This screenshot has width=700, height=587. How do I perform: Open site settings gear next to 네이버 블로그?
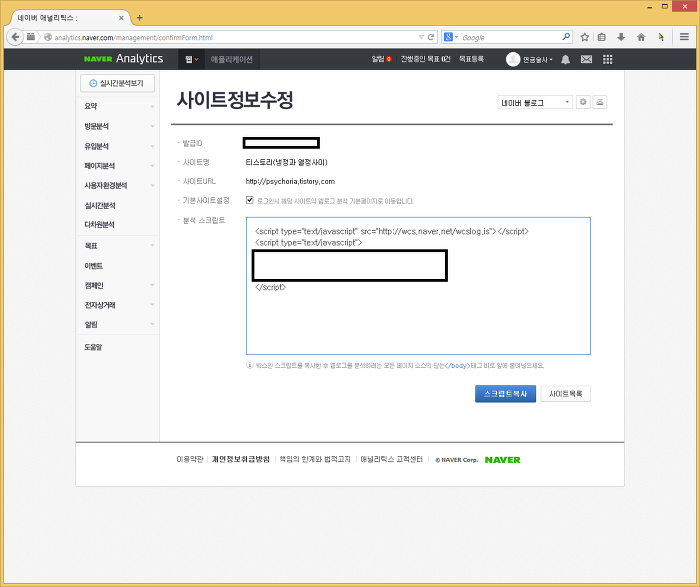[583, 102]
